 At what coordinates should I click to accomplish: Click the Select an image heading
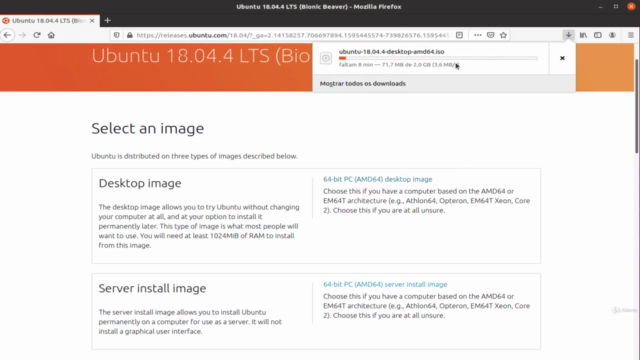tap(148, 129)
